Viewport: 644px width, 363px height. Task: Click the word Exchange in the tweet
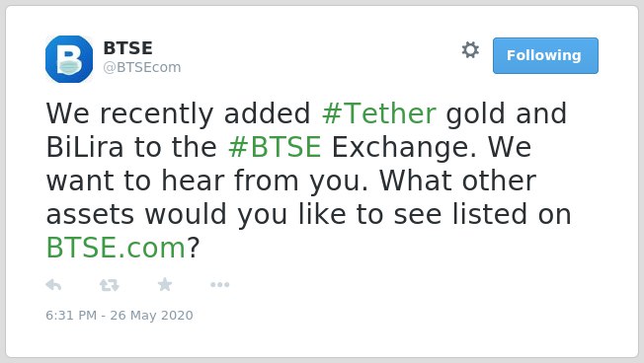[x=404, y=147]
